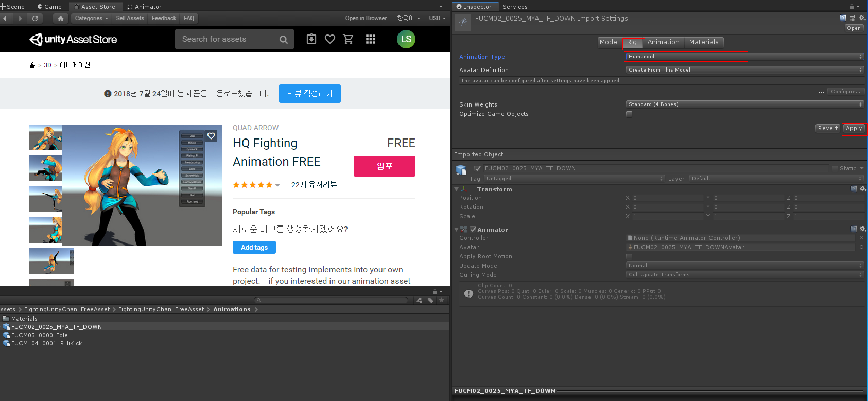
Task: Switch to the Services tab
Action: tap(515, 7)
